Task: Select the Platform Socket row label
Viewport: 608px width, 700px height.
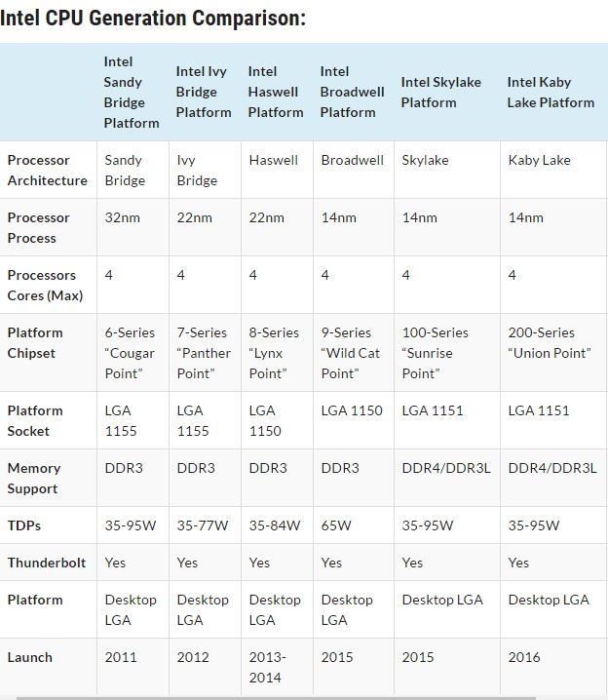Action: 35,420
